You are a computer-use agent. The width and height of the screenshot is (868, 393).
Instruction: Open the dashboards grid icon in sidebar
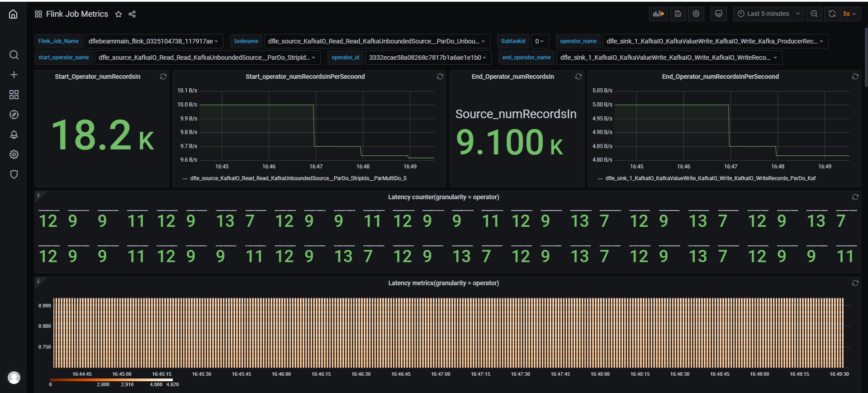tap(14, 95)
